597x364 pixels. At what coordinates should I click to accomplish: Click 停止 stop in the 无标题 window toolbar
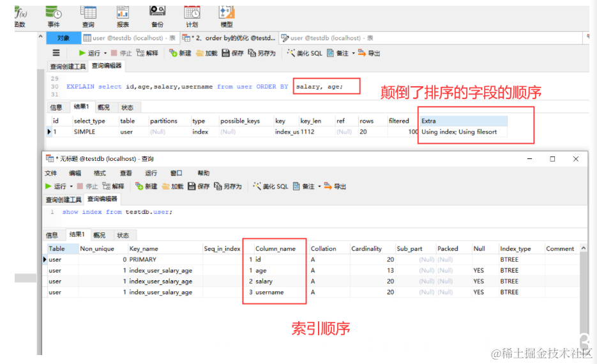(x=87, y=186)
